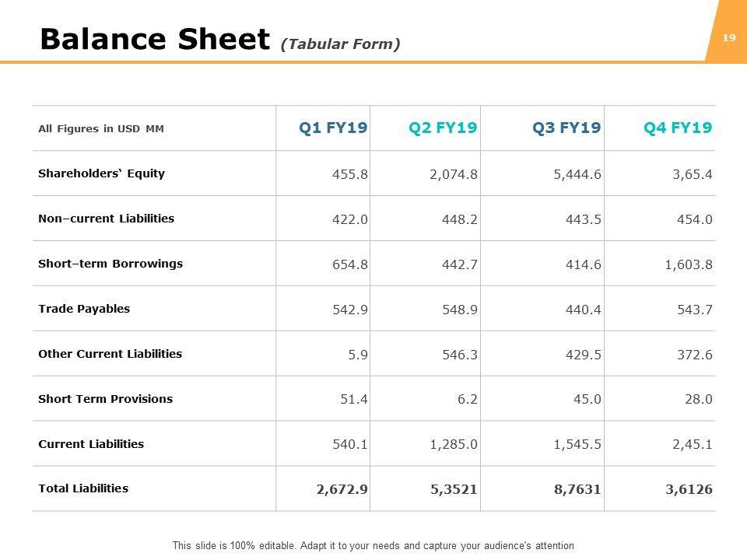
Task: Click the Tabular Form subtitle
Action: click(341, 44)
